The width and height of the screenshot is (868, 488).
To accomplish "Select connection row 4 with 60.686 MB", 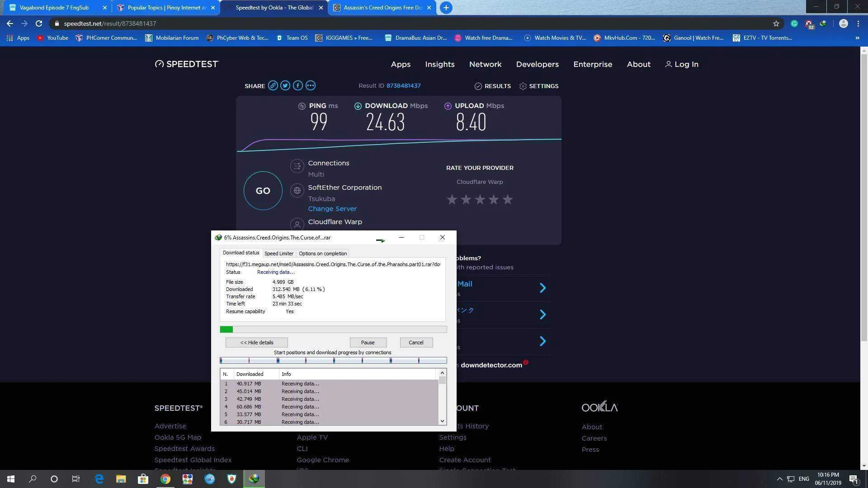I will pos(329,407).
